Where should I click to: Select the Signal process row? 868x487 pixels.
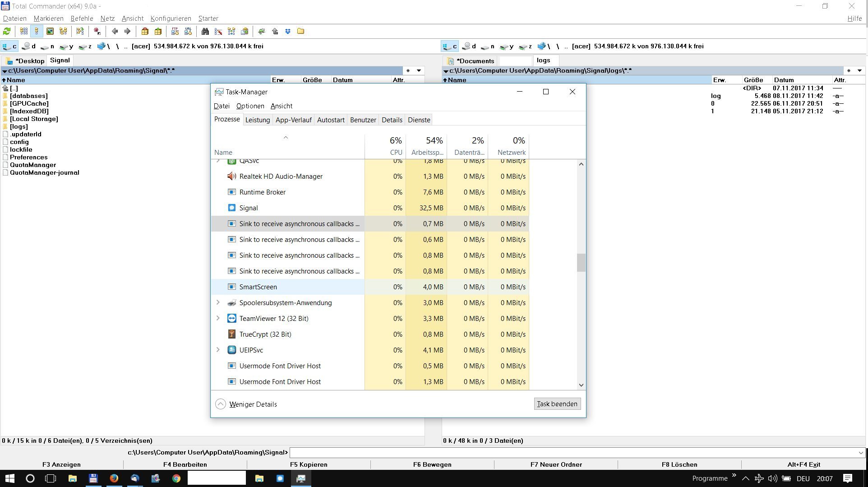[370, 208]
